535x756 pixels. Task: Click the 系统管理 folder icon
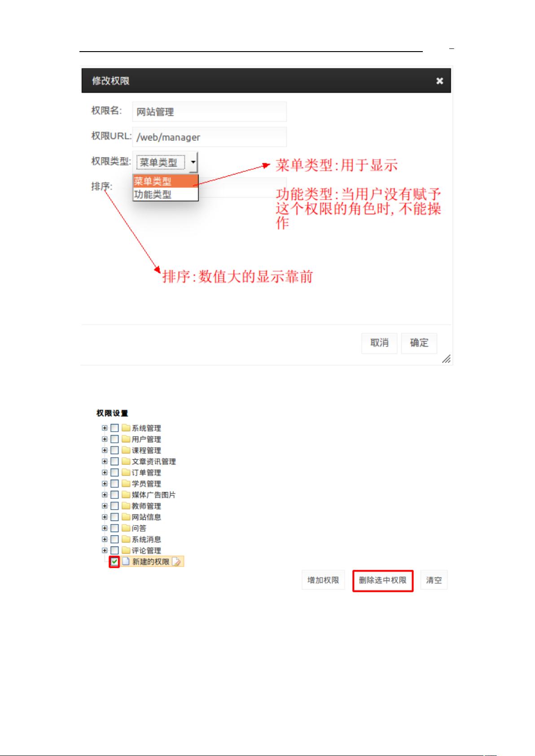tap(126, 428)
